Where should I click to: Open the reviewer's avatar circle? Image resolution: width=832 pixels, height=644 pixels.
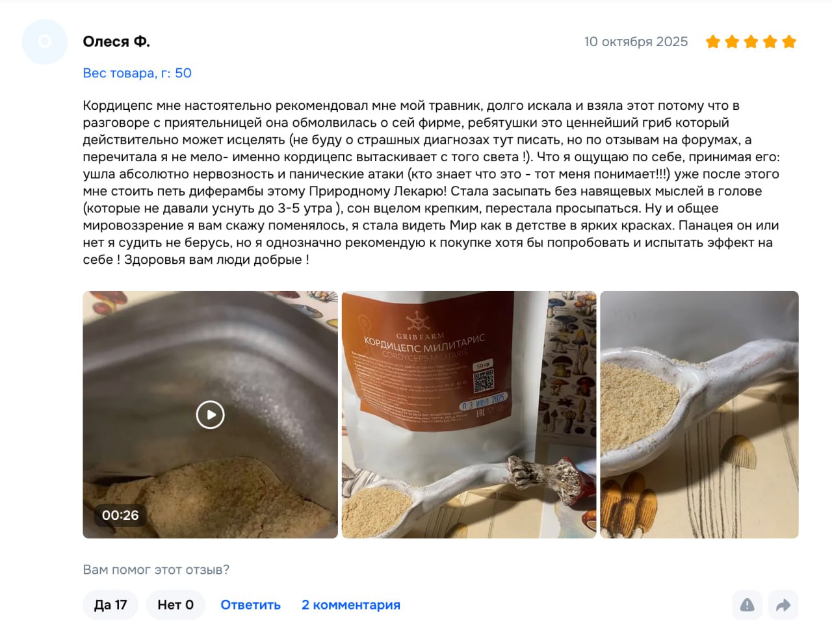[45, 42]
